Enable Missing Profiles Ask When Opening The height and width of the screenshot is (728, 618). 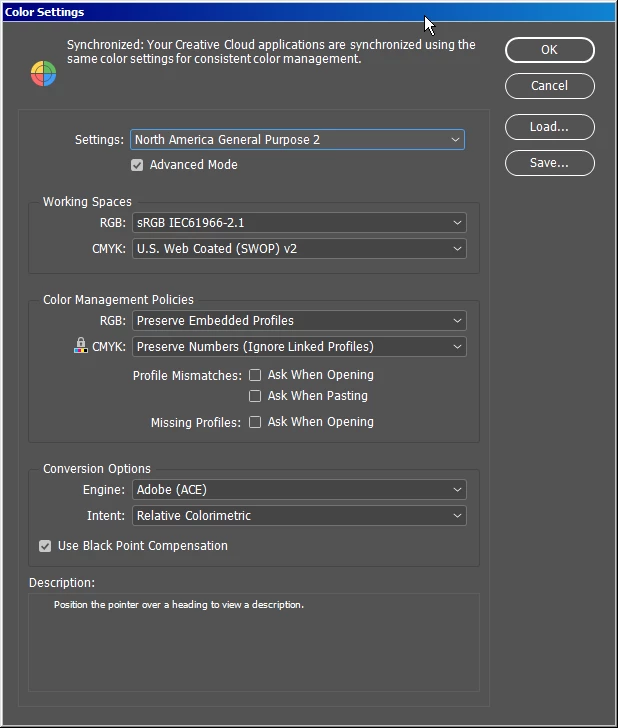pos(255,422)
